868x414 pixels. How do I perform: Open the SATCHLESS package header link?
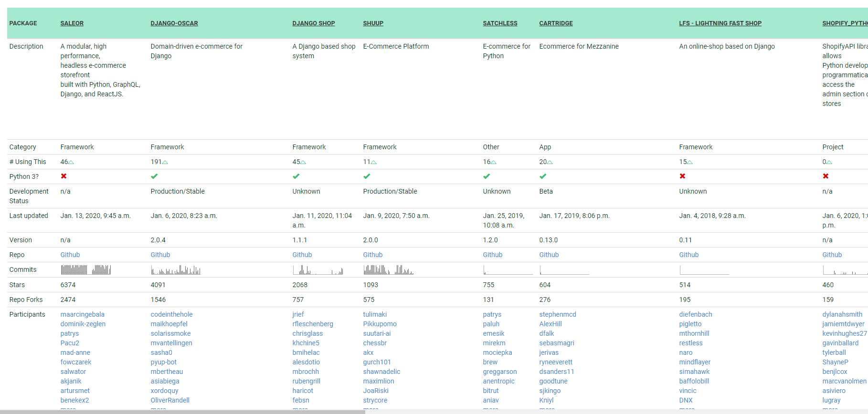(500, 23)
